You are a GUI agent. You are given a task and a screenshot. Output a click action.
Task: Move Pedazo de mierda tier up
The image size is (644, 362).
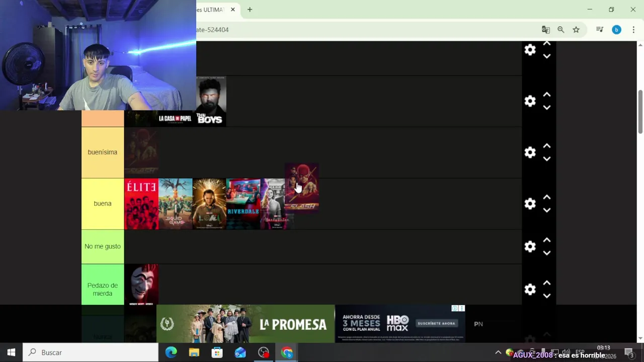(547, 283)
